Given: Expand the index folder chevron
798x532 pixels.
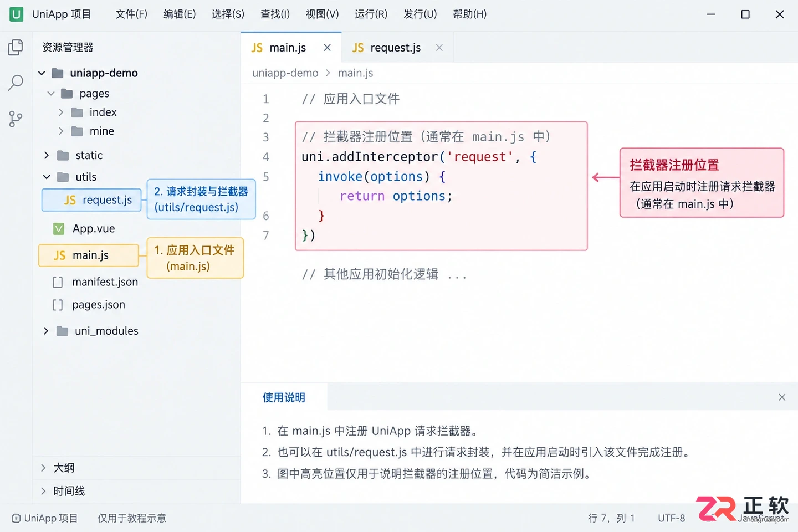Looking at the screenshot, I should click(61, 112).
